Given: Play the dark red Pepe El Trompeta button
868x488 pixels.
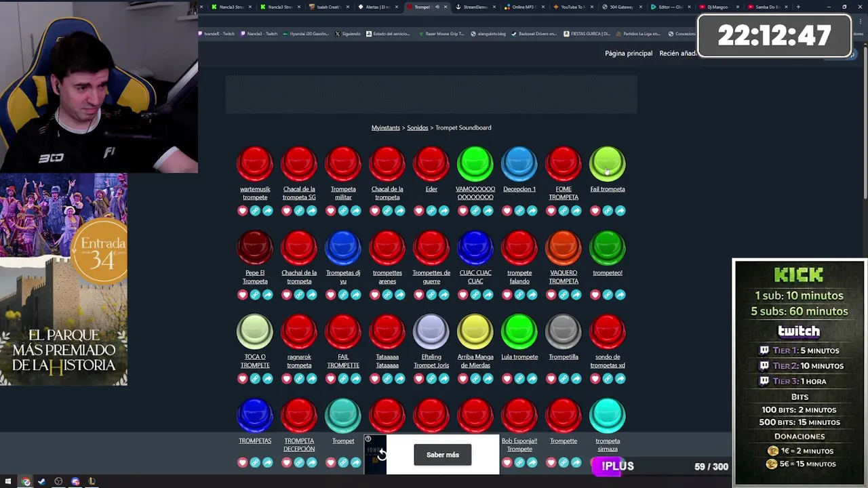Looking at the screenshot, I should 255,247.
